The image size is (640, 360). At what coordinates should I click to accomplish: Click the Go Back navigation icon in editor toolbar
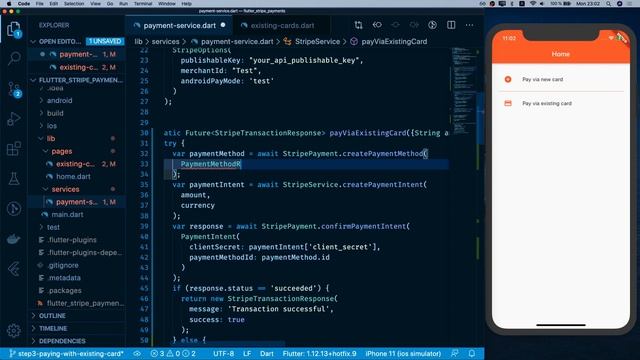pos(377,25)
